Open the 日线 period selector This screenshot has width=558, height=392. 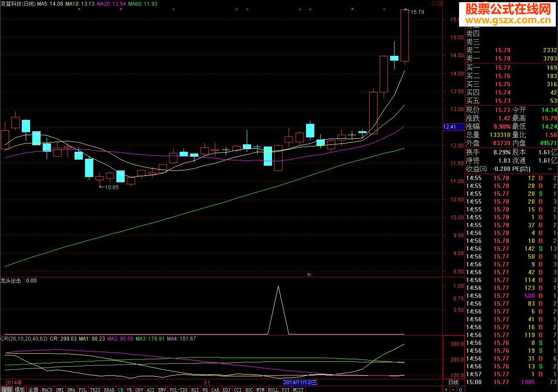point(453,382)
